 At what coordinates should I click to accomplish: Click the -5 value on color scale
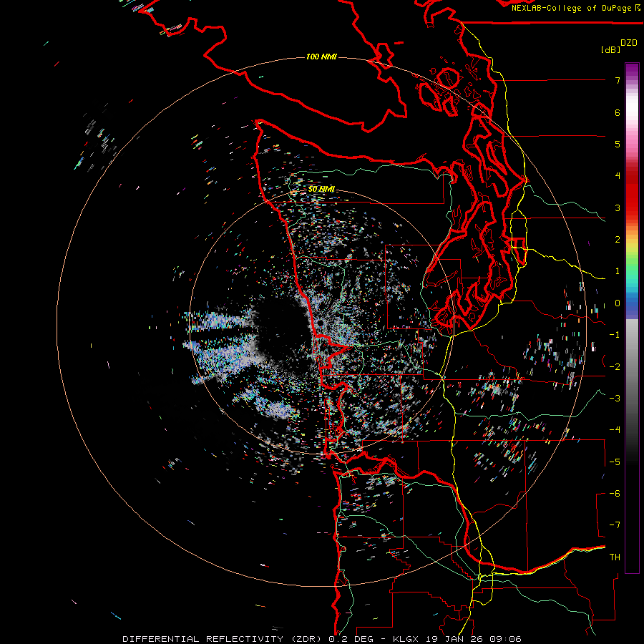click(615, 462)
